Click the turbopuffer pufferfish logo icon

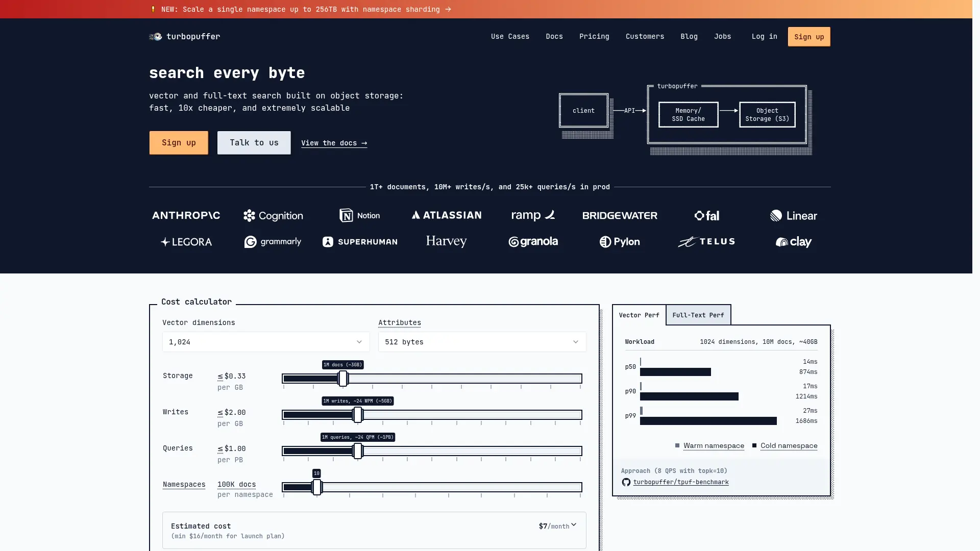pyautogui.click(x=155, y=36)
